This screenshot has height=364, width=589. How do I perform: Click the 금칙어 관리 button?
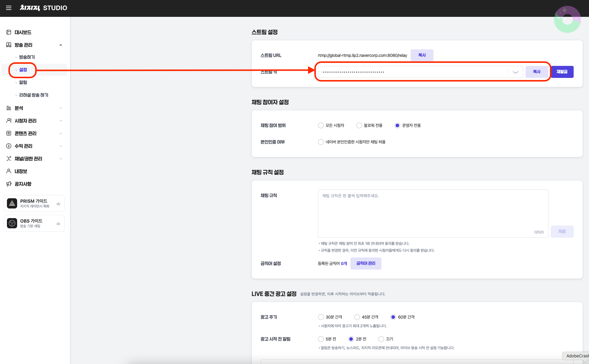pyautogui.click(x=366, y=264)
